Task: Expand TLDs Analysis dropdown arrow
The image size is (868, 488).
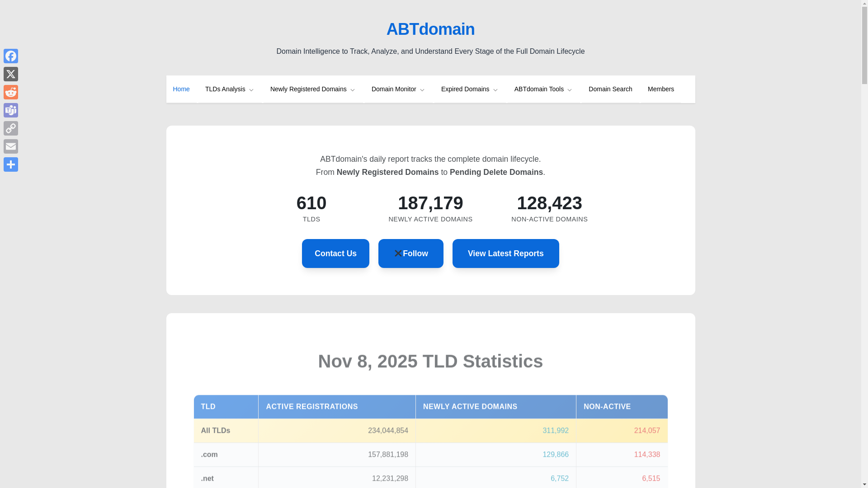Action: click(251, 89)
